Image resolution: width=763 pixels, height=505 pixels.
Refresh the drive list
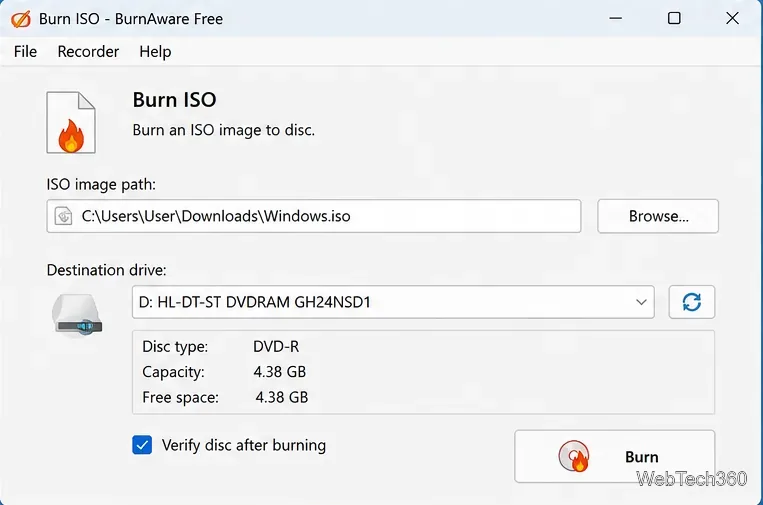point(691,302)
